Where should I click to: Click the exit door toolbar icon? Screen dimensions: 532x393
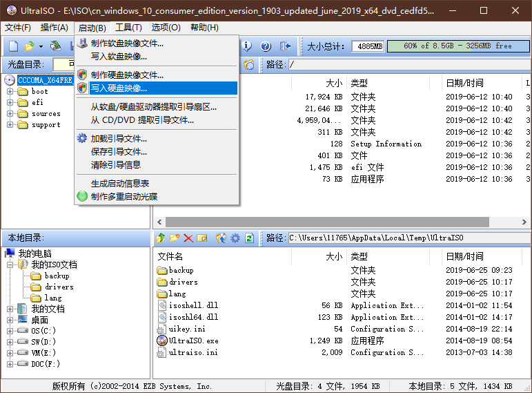coord(286,46)
